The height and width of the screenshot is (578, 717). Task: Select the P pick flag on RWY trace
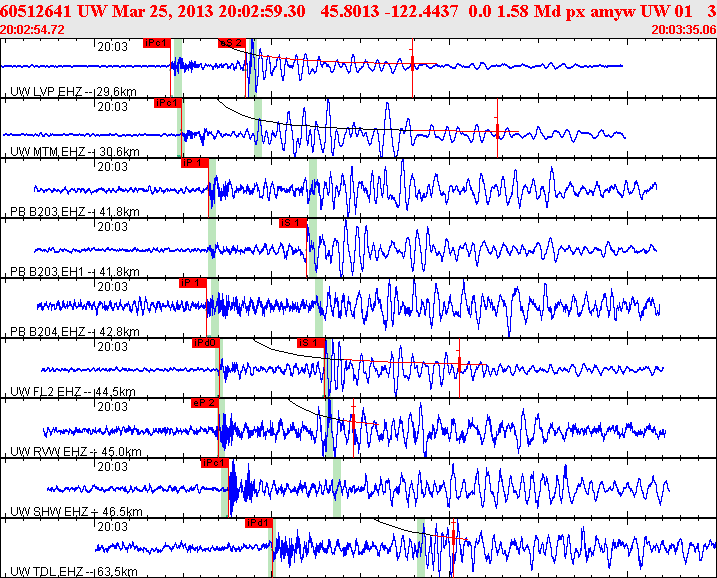point(204,403)
